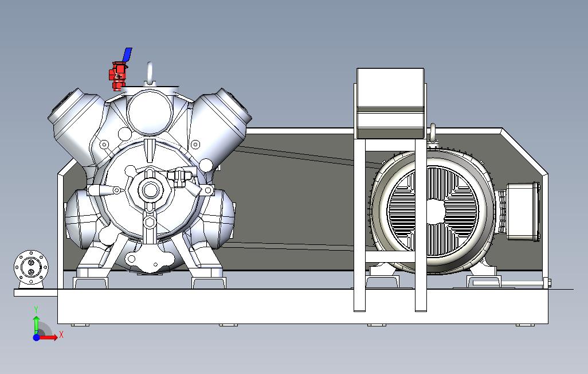The width and height of the screenshot is (588, 374).
Task: Click the round top port of the pump
Action: [x=150, y=111]
